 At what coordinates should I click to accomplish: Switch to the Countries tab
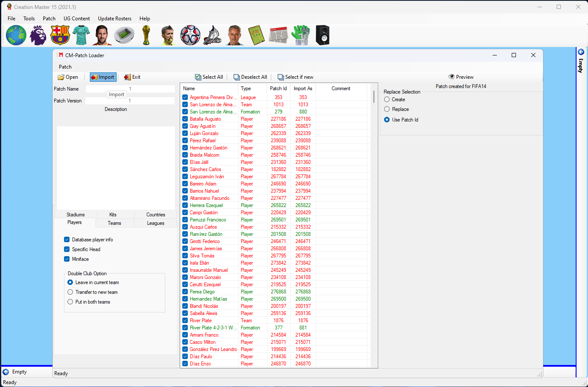coord(156,215)
